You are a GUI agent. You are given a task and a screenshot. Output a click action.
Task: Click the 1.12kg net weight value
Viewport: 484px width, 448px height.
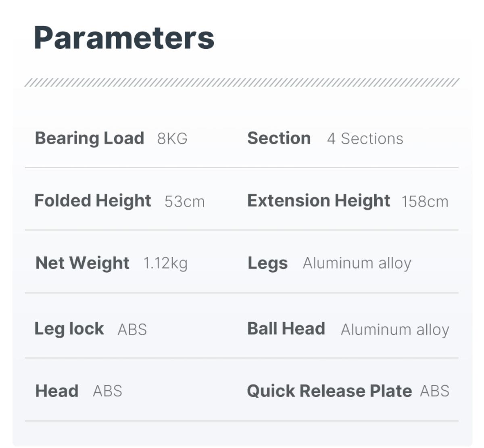pyautogui.click(x=165, y=263)
